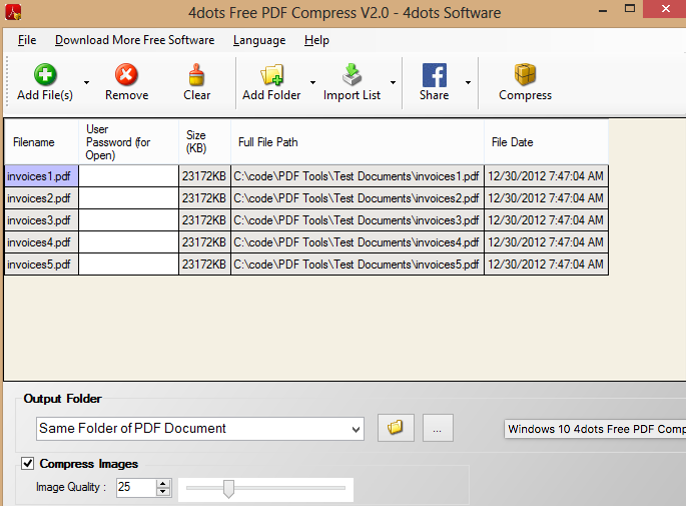The width and height of the screenshot is (686, 506).
Task: Open the File menu
Action: (x=27, y=40)
